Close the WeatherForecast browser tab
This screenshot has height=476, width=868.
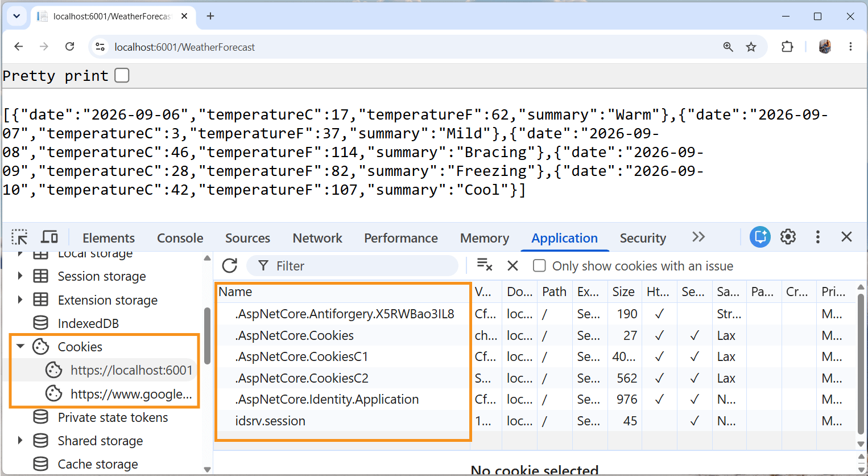(x=184, y=16)
